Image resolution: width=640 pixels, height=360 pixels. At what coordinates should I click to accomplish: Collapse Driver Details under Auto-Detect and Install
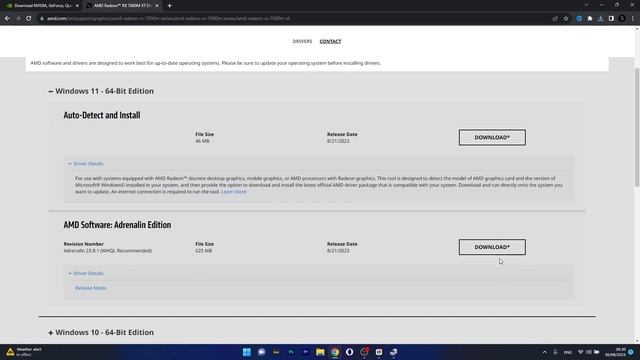[86, 164]
